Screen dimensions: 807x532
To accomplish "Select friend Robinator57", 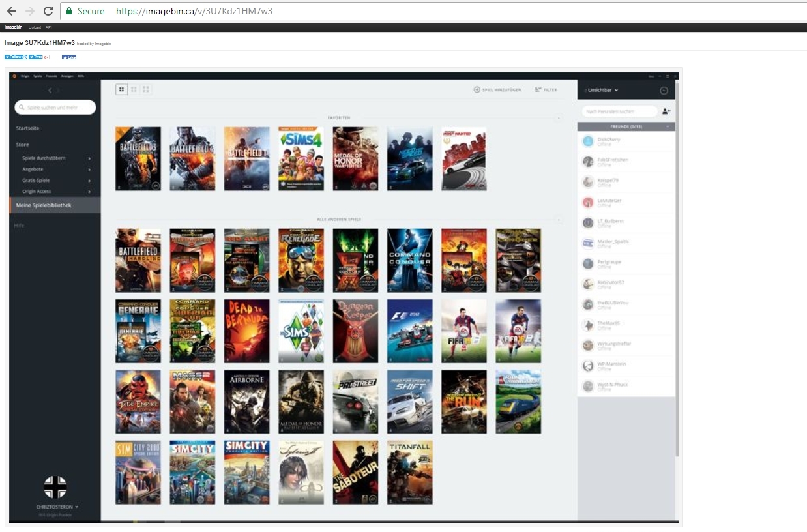I will pyautogui.click(x=626, y=284).
